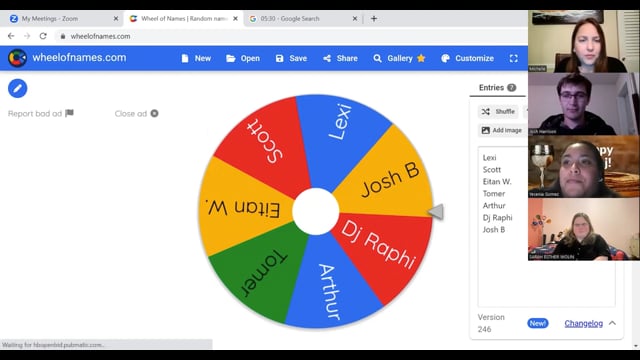Click the Lexi entry in list
Screen dimensions: 640x360
pyautogui.click(x=489, y=158)
